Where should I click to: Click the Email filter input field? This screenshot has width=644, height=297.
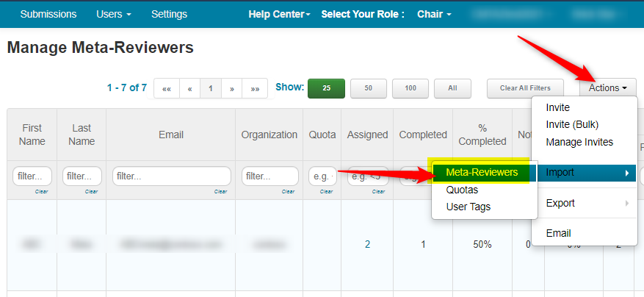170,176
